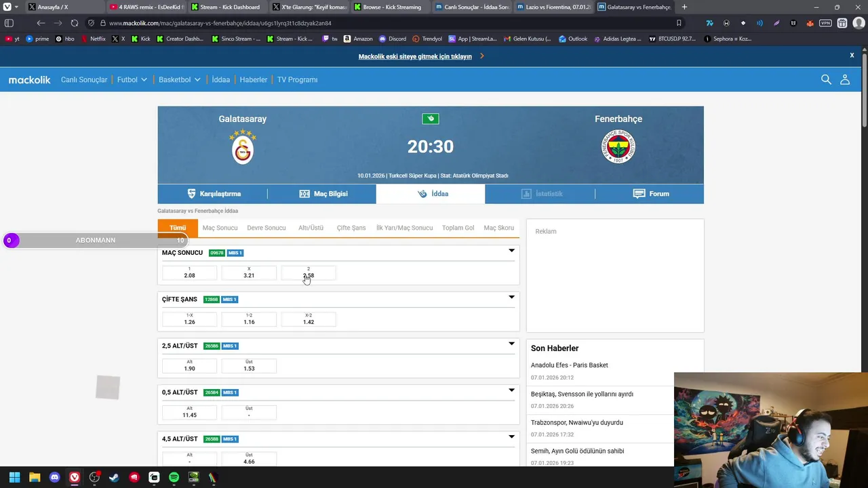Open Discord from the taskbar
This screenshot has height=488, width=868.
point(54,477)
